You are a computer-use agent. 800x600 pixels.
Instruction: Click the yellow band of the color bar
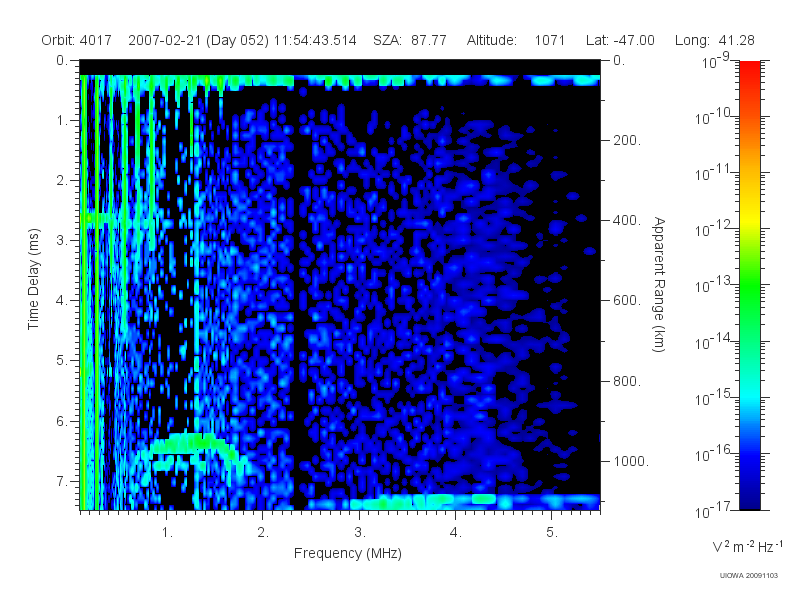click(749, 219)
